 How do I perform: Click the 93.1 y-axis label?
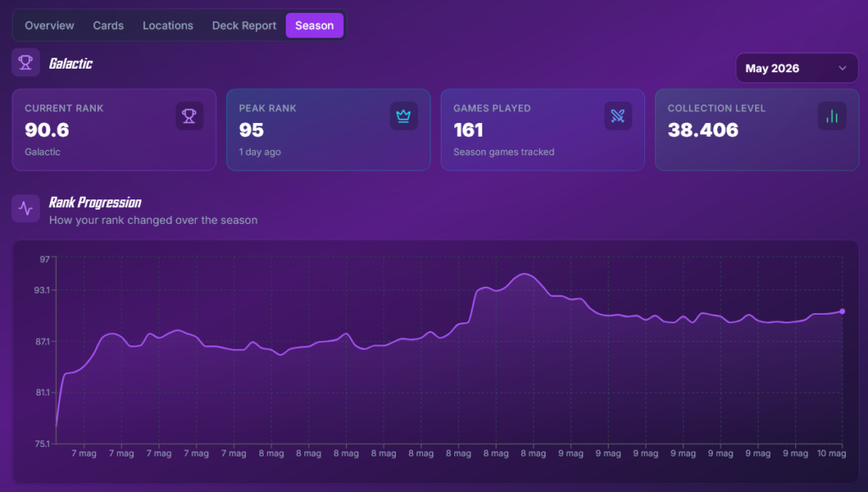[42, 290]
